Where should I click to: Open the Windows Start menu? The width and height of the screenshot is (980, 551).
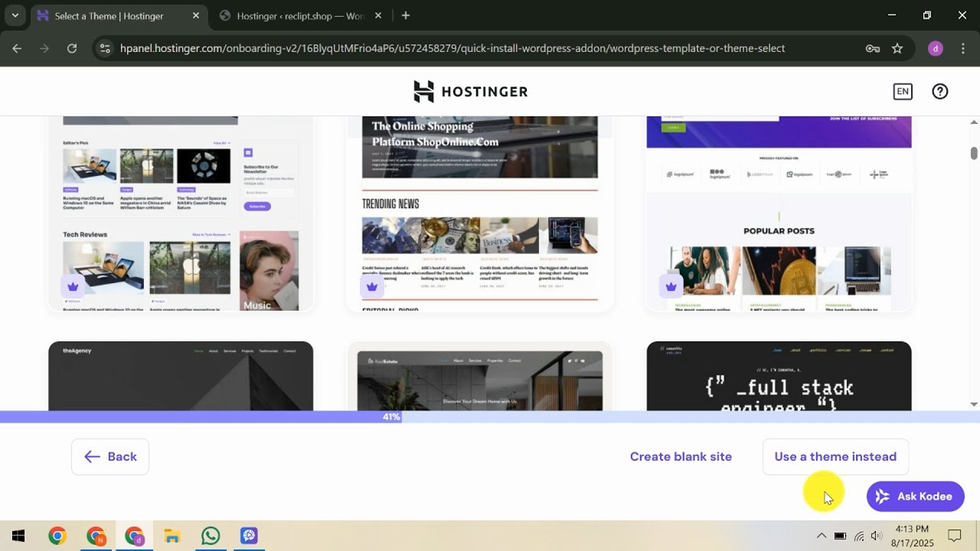point(18,536)
